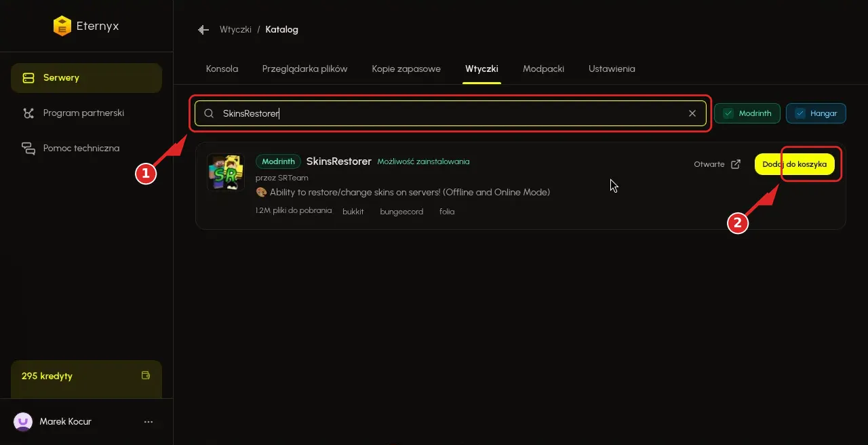Click the Program partnerski network icon
This screenshot has width=868, height=445.
point(28,113)
